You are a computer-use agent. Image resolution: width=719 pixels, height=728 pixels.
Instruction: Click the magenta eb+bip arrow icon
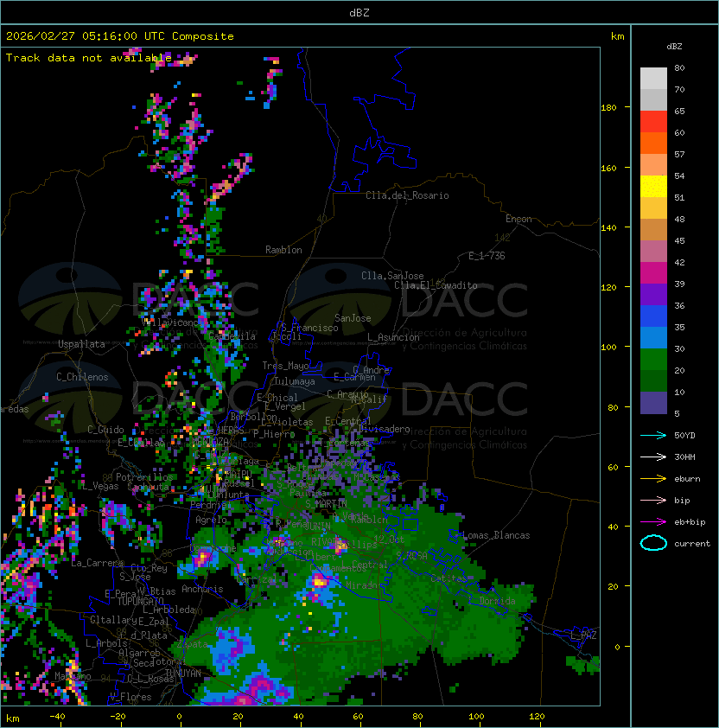pyautogui.click(x=653, y=522)
